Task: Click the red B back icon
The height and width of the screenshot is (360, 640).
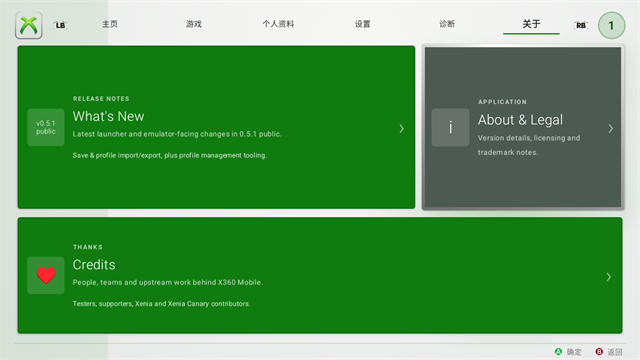Action: coord(599,351)
